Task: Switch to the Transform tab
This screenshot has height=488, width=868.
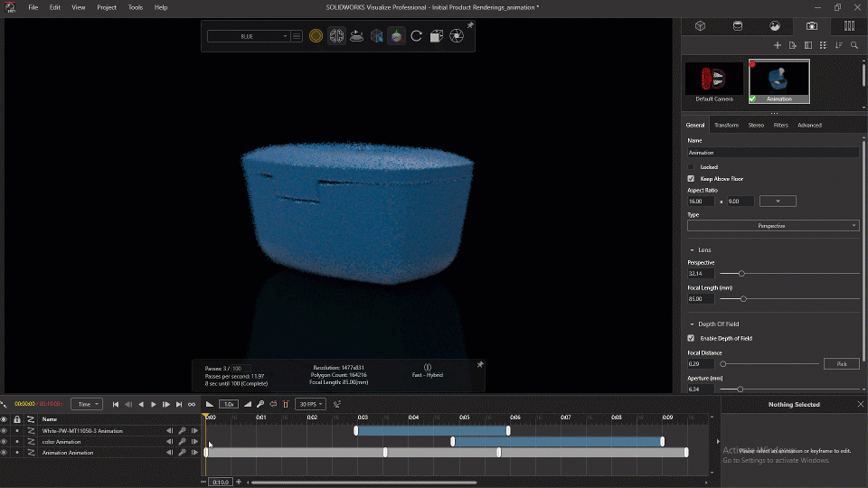Action: click(x=726, y=125)
